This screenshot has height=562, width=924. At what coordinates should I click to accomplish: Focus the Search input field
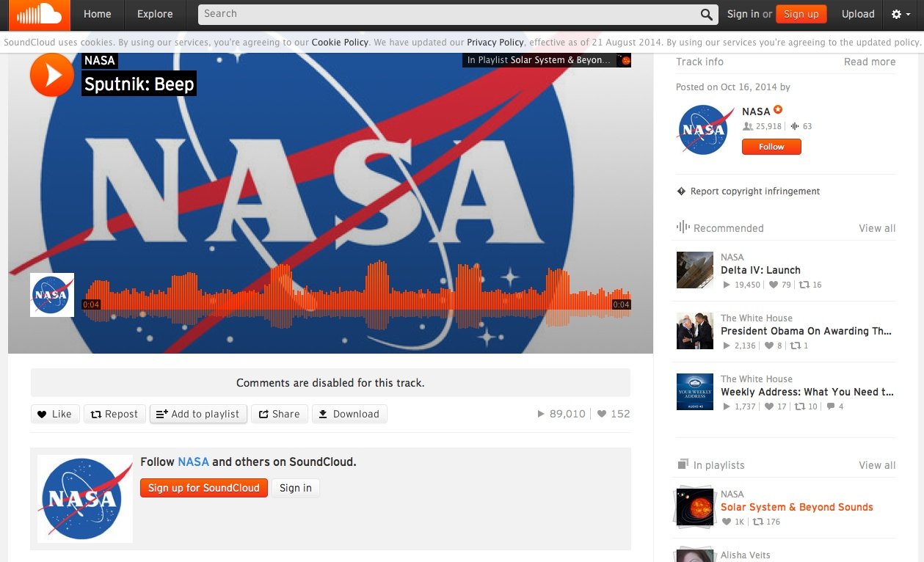point(448,14)
